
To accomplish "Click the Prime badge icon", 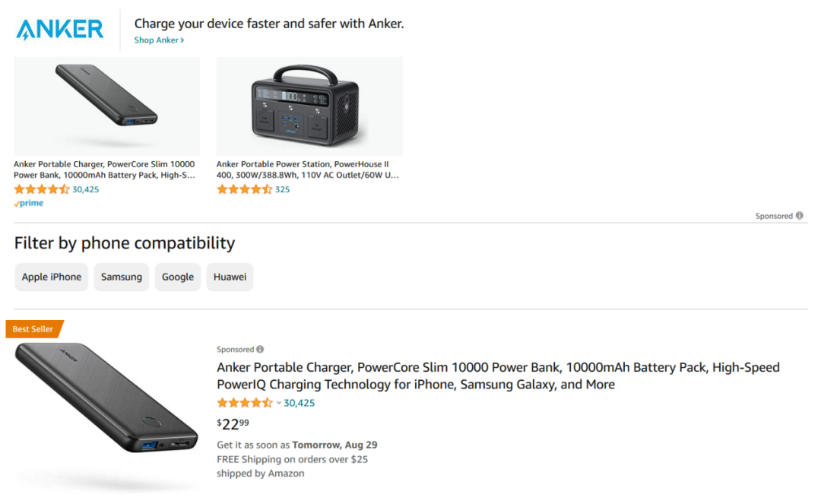I will [29, 204].
